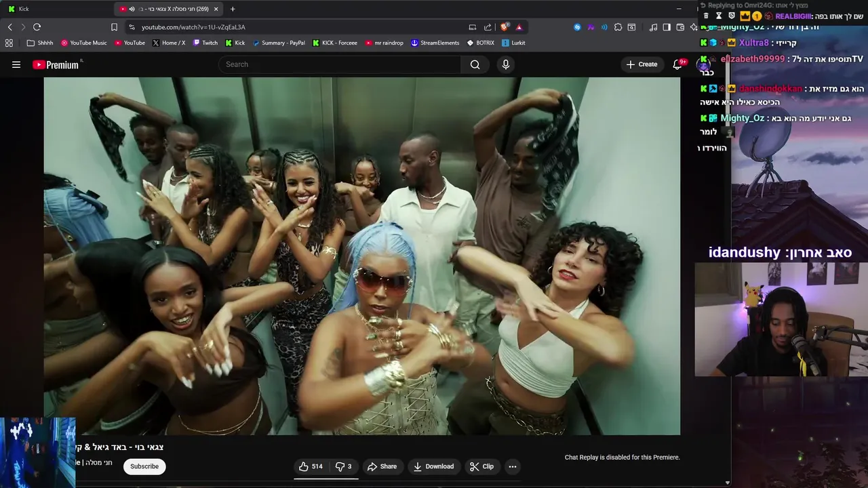Start voice search with the microphone icon
868x488 pixels.
(x=505, y=64)
